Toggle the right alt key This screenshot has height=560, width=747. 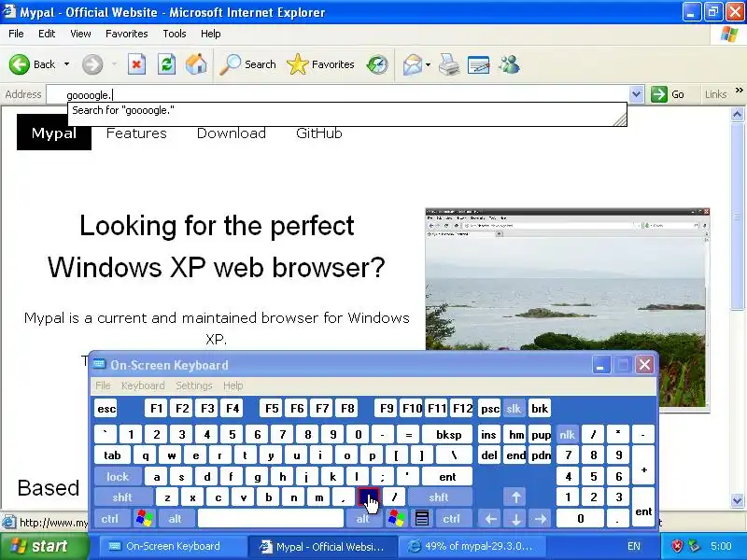363,518
